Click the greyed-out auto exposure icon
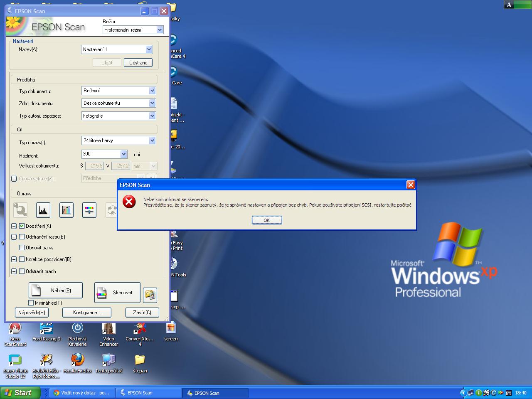 click(20, 210)
